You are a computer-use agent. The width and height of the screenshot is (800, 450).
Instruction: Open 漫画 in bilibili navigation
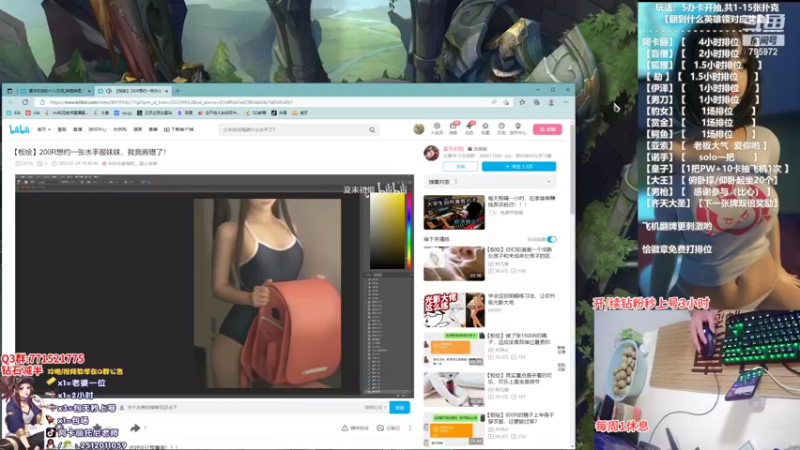point(138,130)
